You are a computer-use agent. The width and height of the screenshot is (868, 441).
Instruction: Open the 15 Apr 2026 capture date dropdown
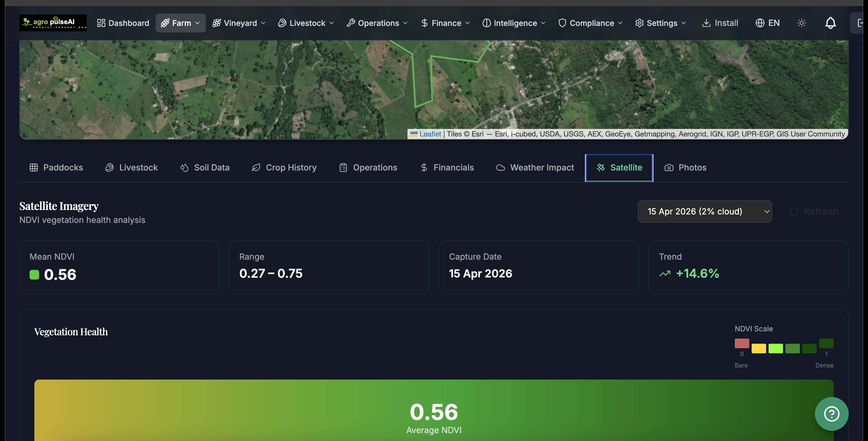[705, 211]
